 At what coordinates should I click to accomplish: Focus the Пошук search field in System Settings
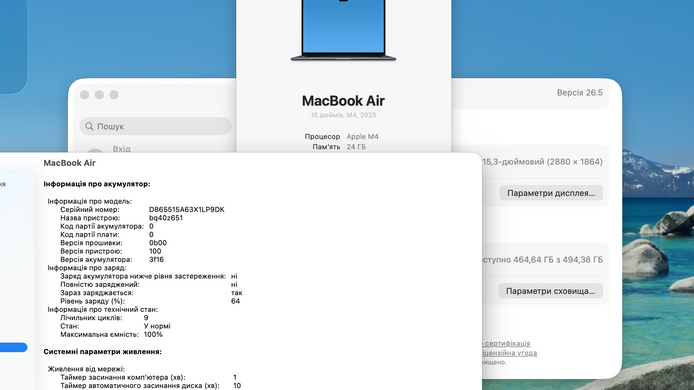tap(155, 126)
